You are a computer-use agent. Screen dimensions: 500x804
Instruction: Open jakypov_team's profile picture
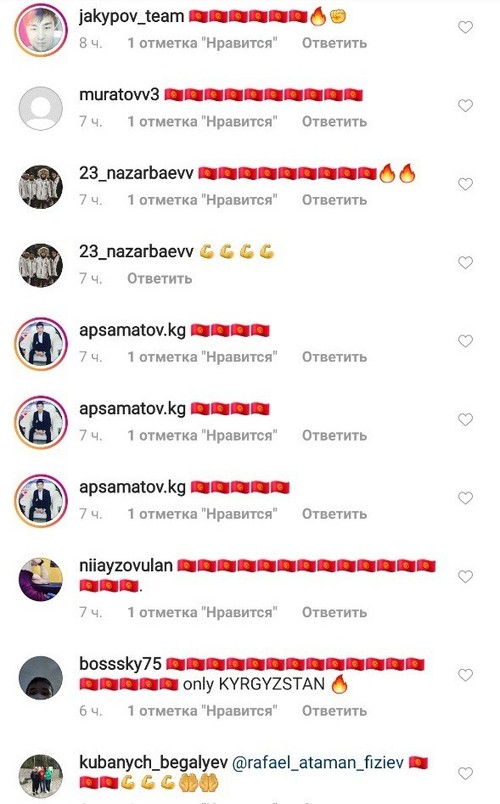tap(41, 30)
